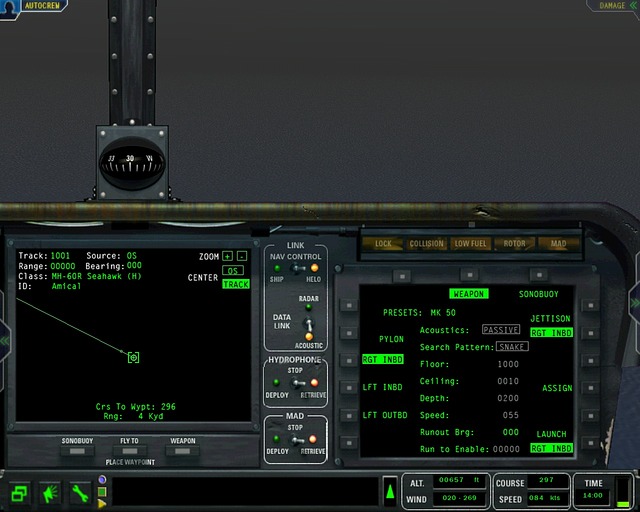
Task: Flip the HYDROPHONE deploy/retrieve switch
Action: 298,383
